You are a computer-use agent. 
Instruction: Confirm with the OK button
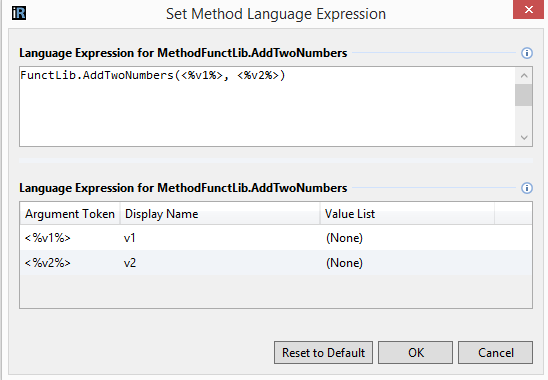point(416,353)
